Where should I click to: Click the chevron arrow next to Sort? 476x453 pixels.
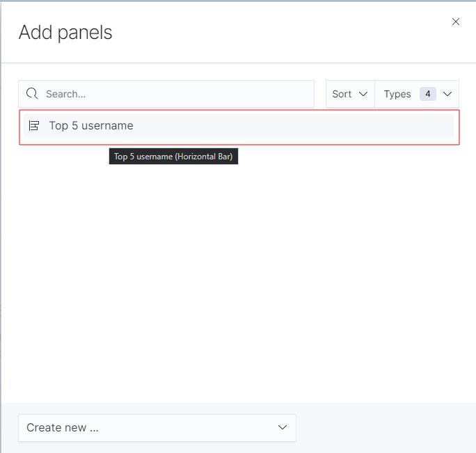(363, 94)
